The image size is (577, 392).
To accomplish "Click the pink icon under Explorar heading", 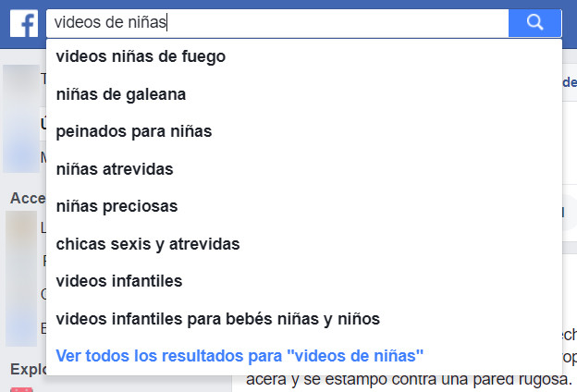I will (x=21, y=389).
